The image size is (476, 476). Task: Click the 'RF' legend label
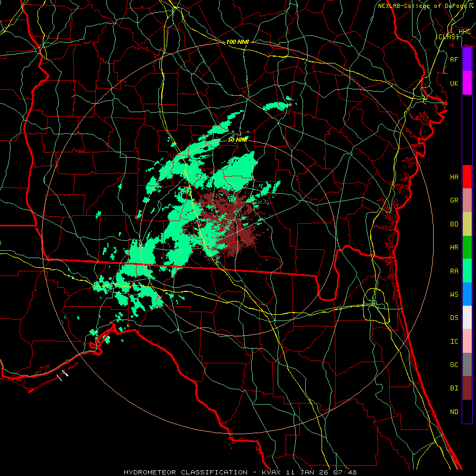[x=454, y=59]
